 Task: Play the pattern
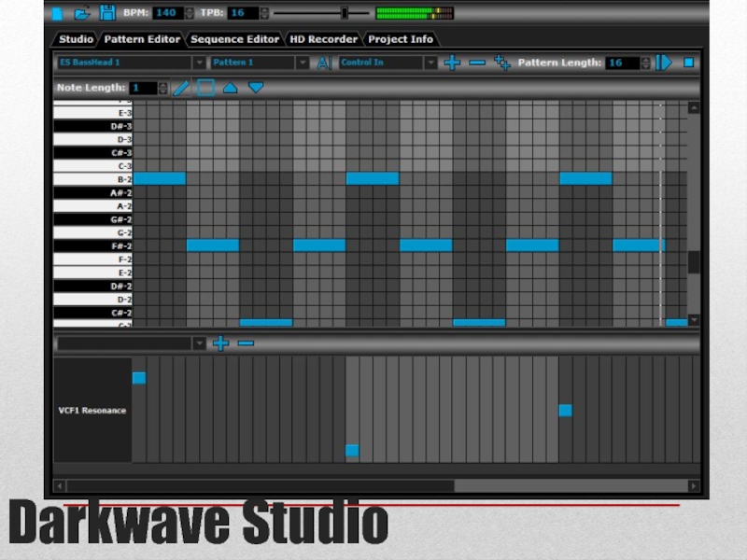[x=664, y=63]
